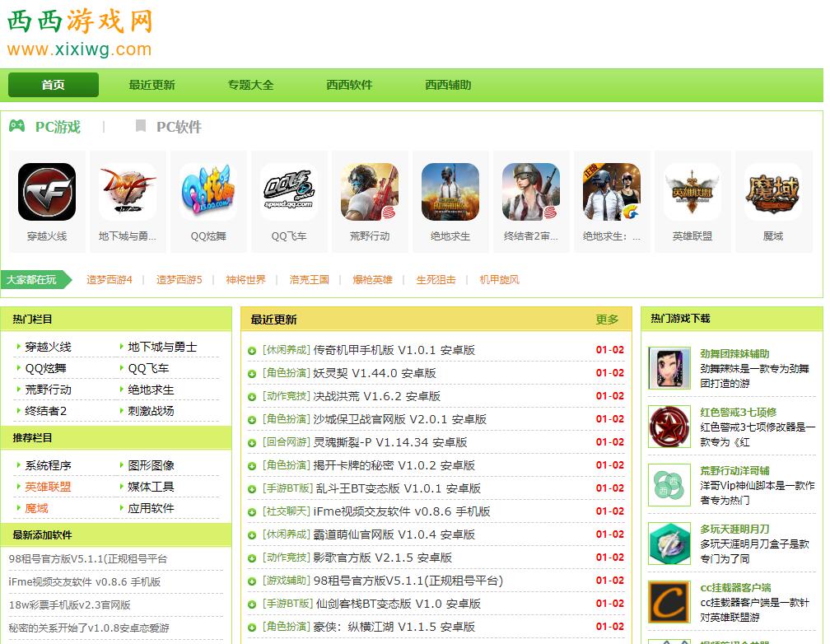This screenshot has height=644, width=830.
Task: Open 乱斗王BT变态版 V1.0.1 entry
Action: 398,488
